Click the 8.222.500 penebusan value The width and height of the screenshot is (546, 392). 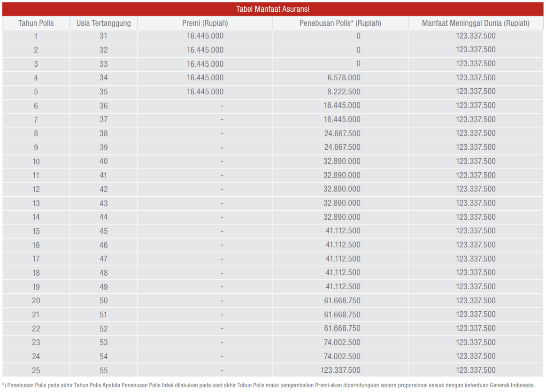point(344,92)
